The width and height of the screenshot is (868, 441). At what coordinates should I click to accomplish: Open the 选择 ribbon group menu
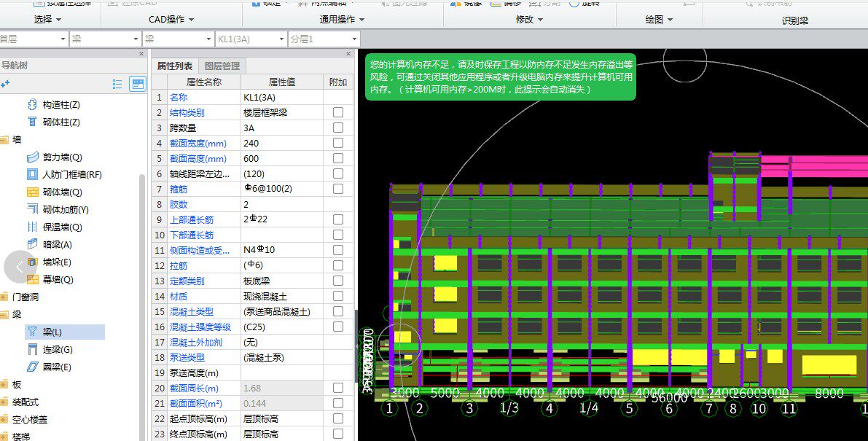coord(47,20)
